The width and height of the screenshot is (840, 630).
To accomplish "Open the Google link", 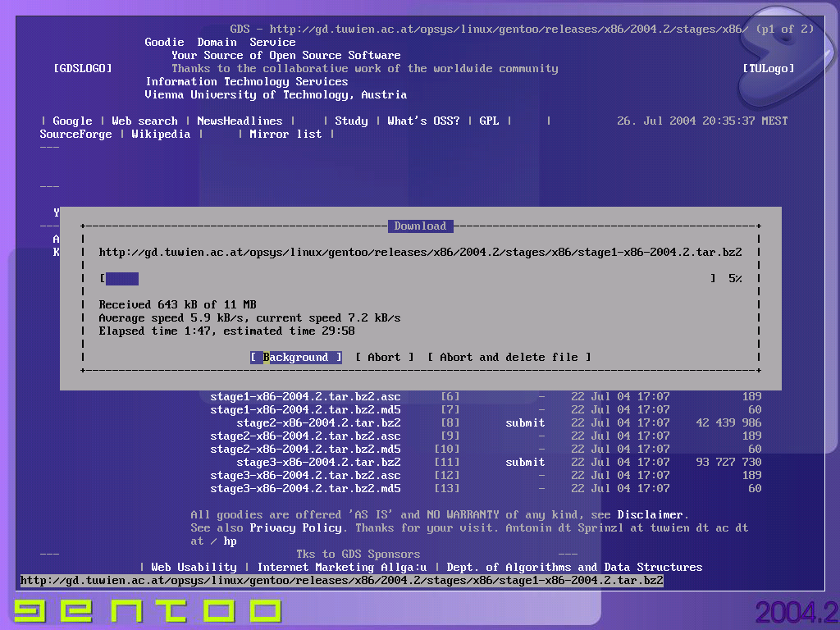I will (72, 121).
